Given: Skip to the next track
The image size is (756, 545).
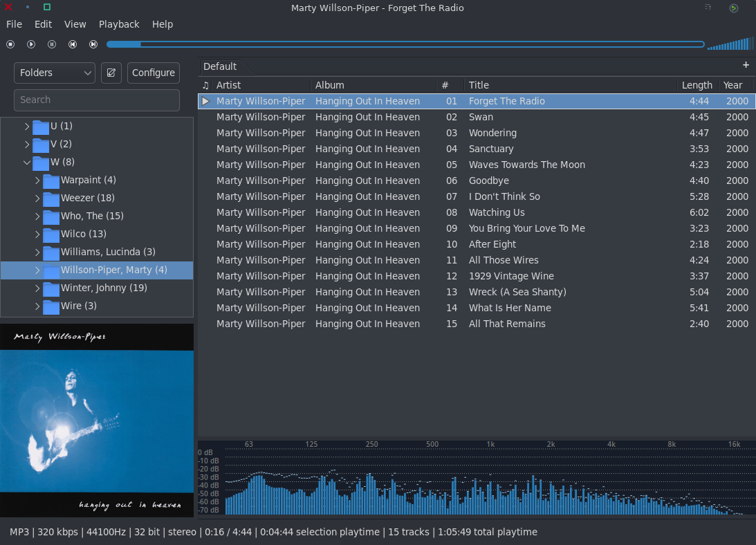Looking at the screenshot, I should [93, 44].
